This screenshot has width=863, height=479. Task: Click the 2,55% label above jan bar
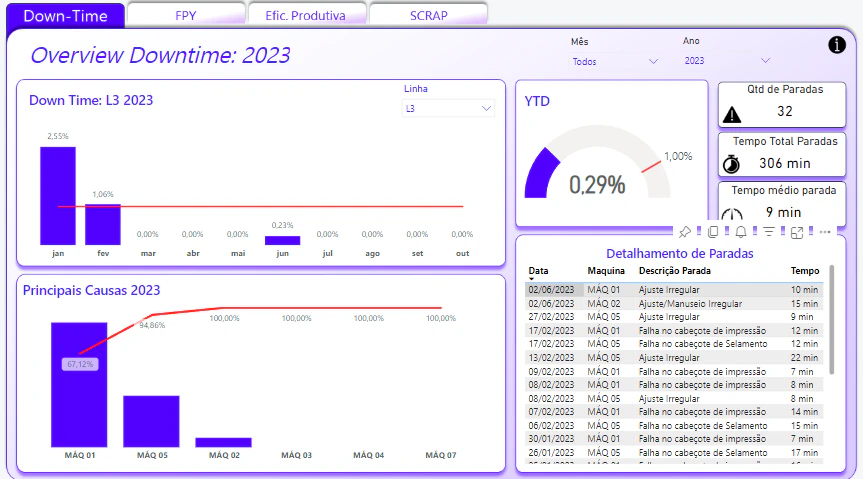click(58, 136)
